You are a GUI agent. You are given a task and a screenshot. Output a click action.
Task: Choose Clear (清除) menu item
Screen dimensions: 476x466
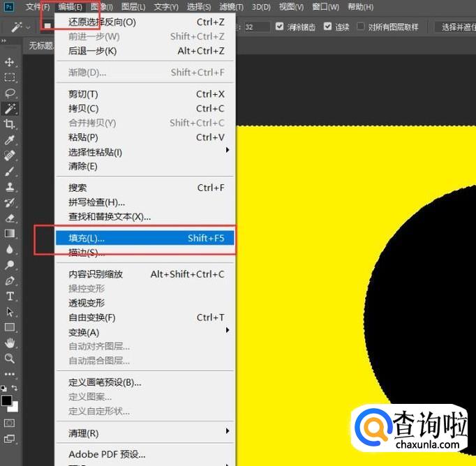[x=144, y=166]
